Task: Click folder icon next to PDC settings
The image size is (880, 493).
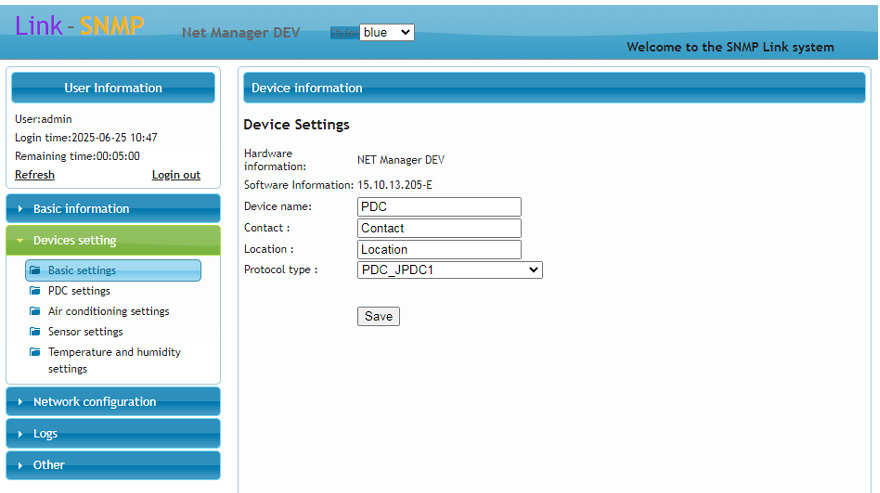Action: pos(35,291)
